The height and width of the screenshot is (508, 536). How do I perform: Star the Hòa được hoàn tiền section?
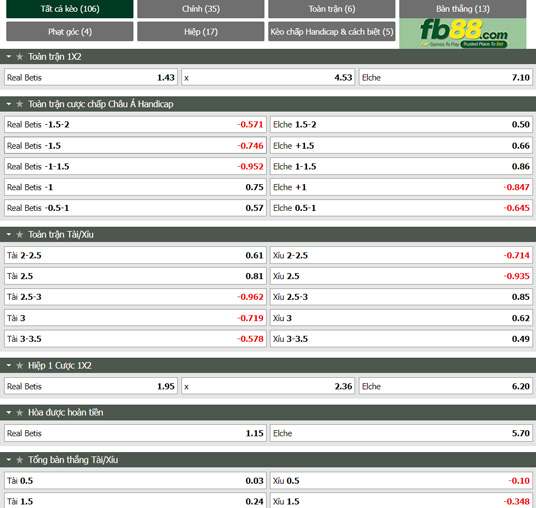pos(19,413)
